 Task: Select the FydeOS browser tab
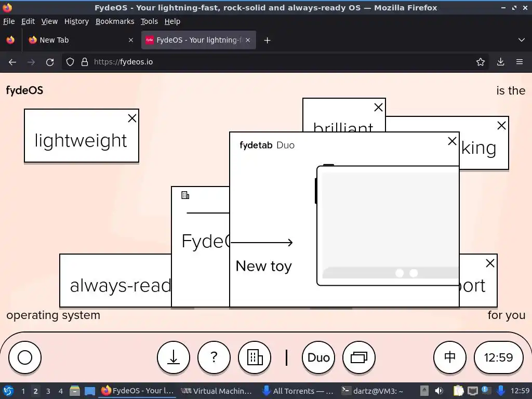198,40
